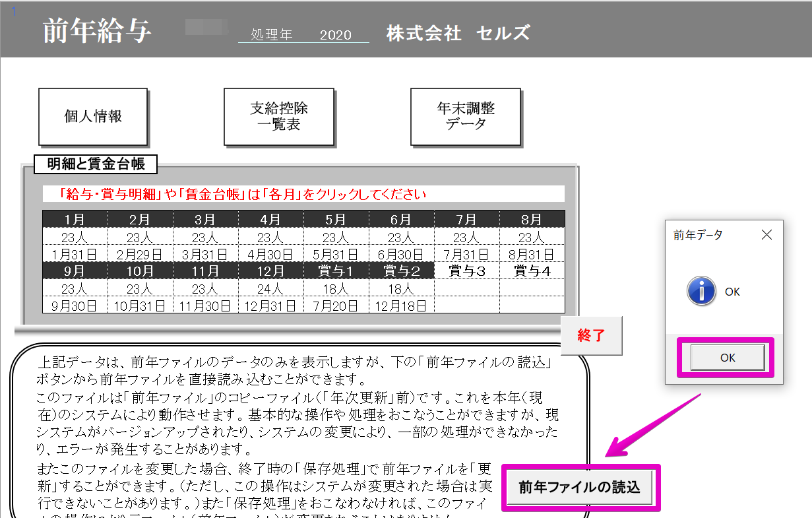Open the 6月 wage ledger month
The image size is (812, 518).
coord(400,219)
